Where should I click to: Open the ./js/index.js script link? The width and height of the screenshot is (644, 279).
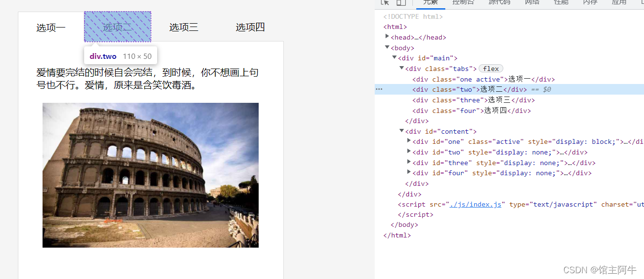click(x=475, y=204)
